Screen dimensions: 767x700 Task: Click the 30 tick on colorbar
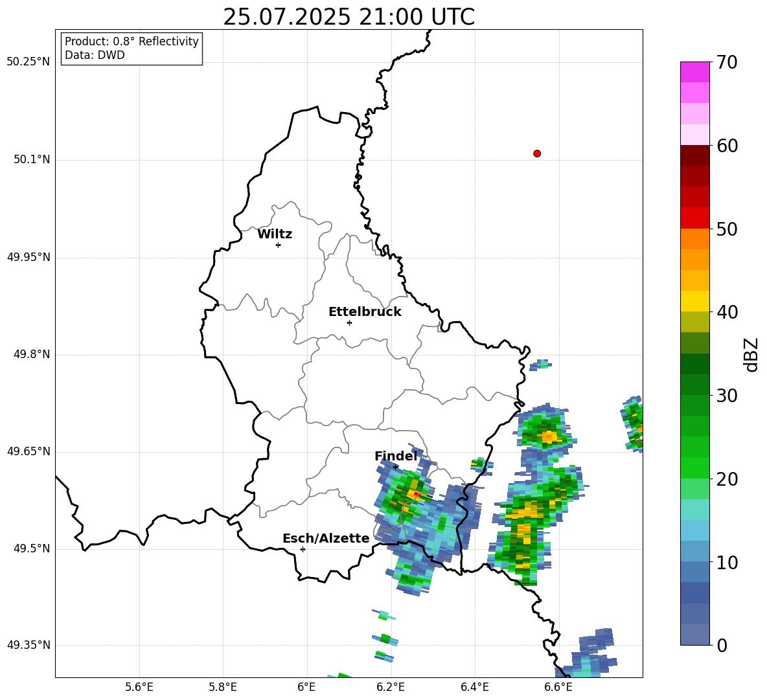coord(726,396)
